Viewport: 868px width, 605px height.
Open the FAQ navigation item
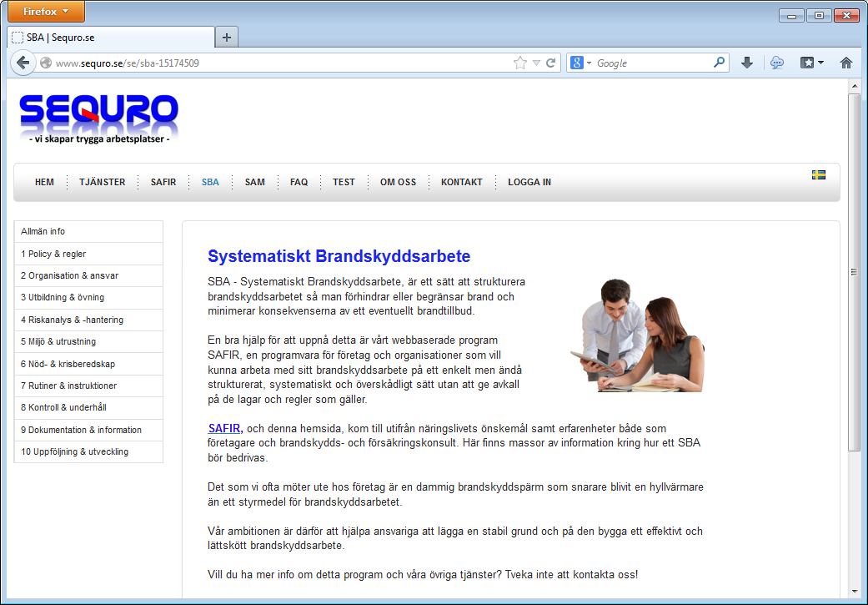click(299, 182)
